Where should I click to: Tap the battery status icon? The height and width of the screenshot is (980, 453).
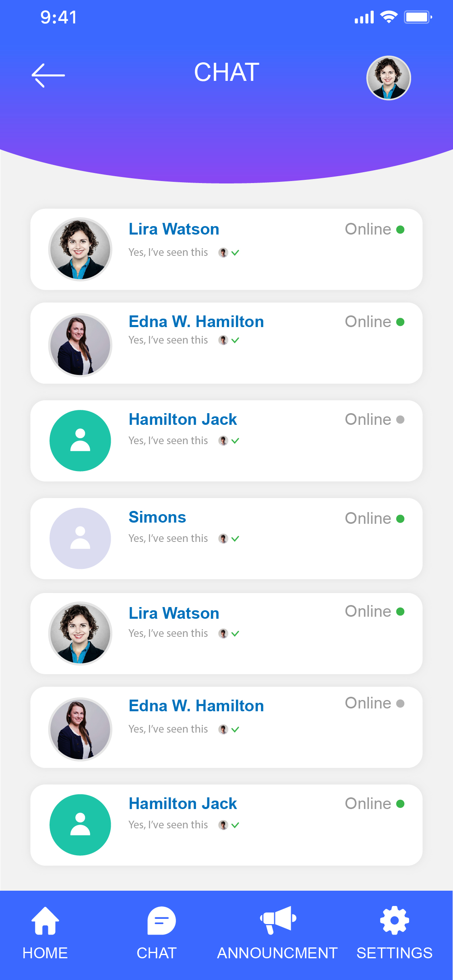[418, 17]
